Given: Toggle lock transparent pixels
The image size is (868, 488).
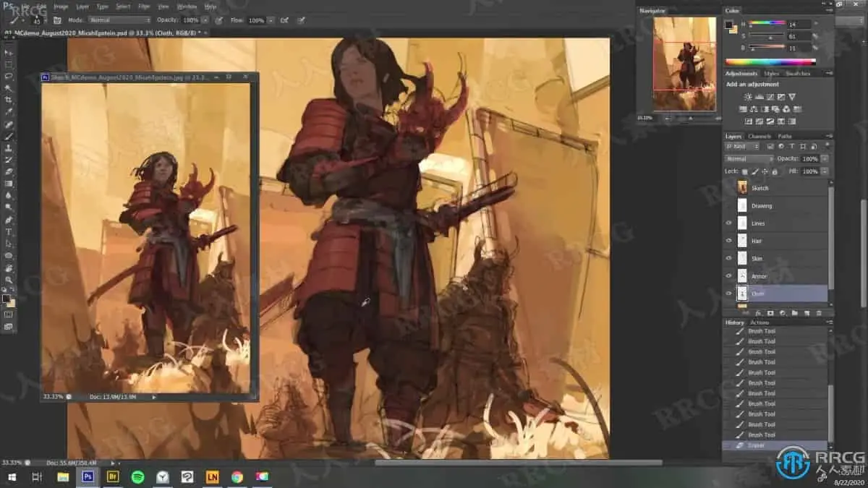Looking at the screenshot, I should (x=744, y=171).
